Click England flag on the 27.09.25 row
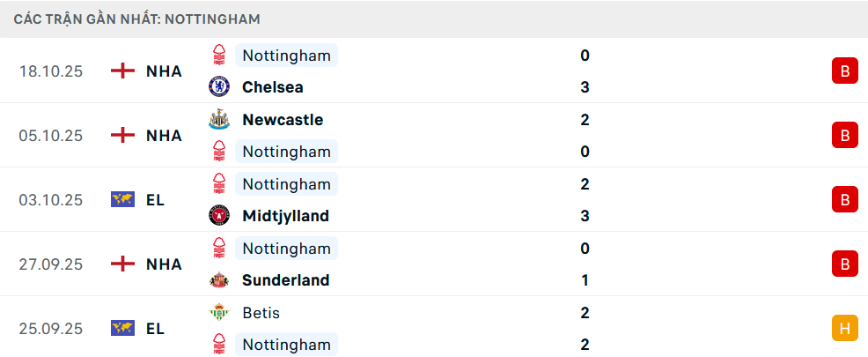The image size is (868, 357). click(x=122, y=264)
